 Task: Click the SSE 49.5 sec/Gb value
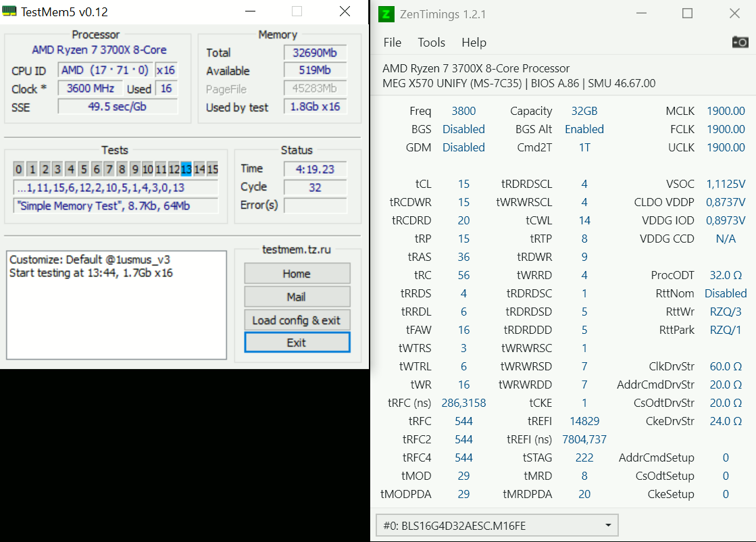click(x=118, y=107)
